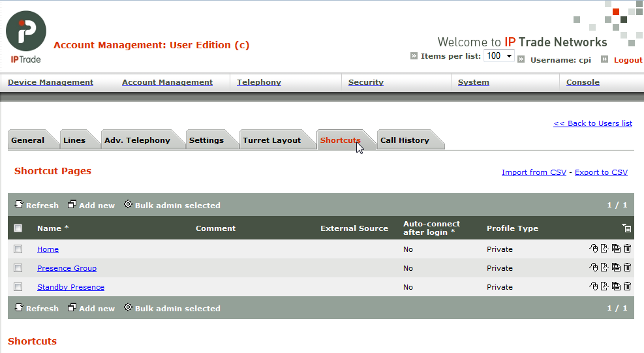
Task: Toggle the select-all checkbox in table header
Action: (18, 228)
